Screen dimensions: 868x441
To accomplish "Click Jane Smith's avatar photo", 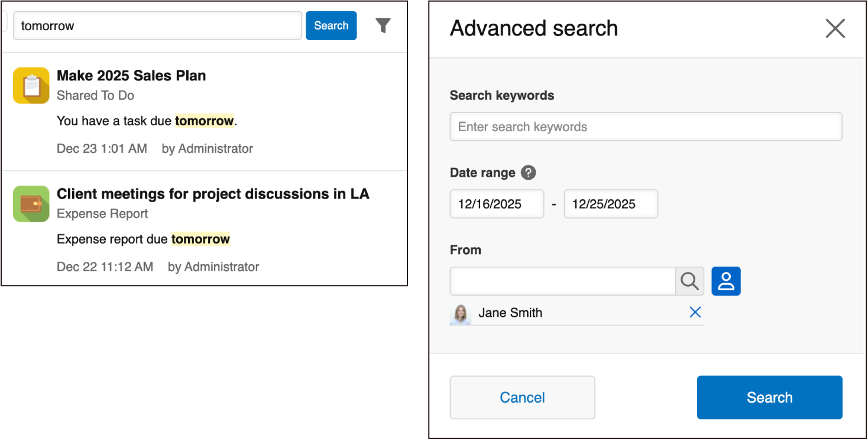I will [460, 313].
